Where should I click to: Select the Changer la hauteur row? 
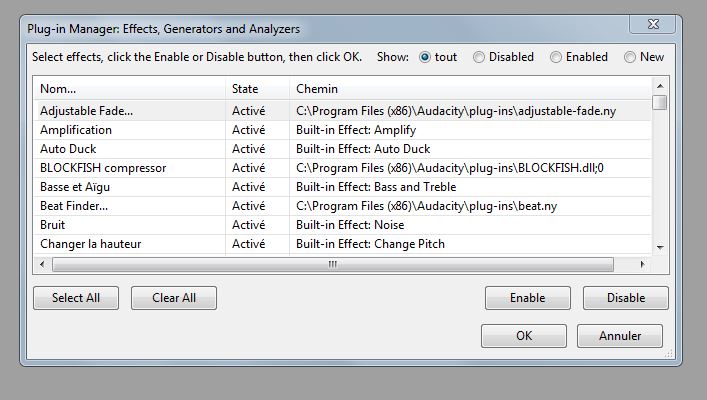(x=342, y=244)
